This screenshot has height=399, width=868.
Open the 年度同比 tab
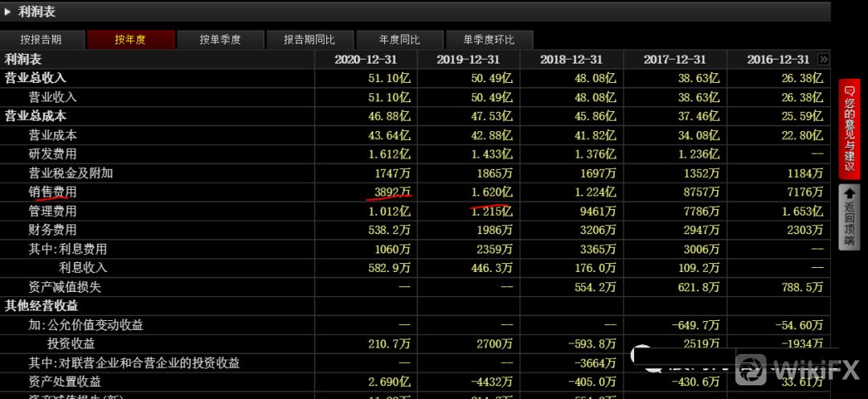point(399,39)
